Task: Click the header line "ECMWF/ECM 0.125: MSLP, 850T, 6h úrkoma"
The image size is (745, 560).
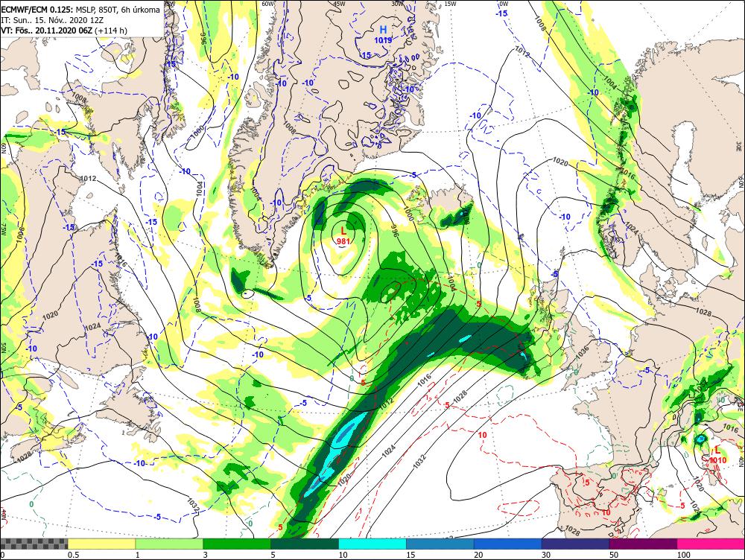Action: (80, 10)
